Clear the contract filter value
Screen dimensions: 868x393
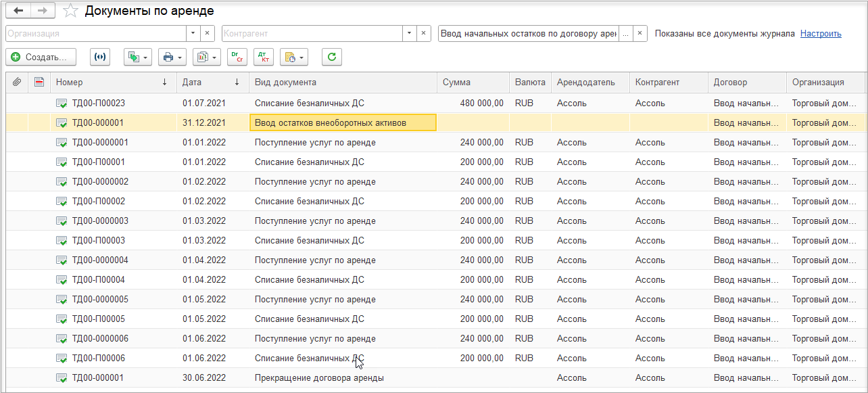pyautogui.click(x=640, y=33)
